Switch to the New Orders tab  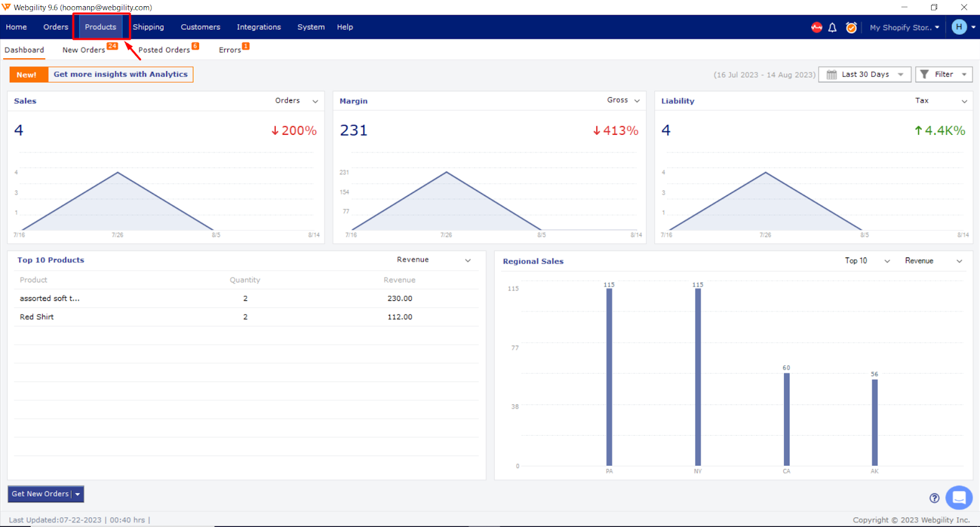coord(84,50)
